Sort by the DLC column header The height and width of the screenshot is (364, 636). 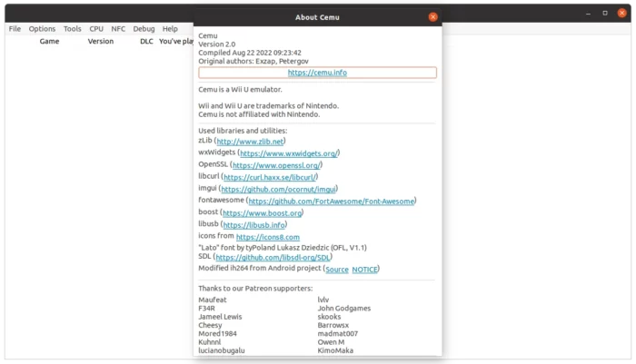(x=146, y=42)
